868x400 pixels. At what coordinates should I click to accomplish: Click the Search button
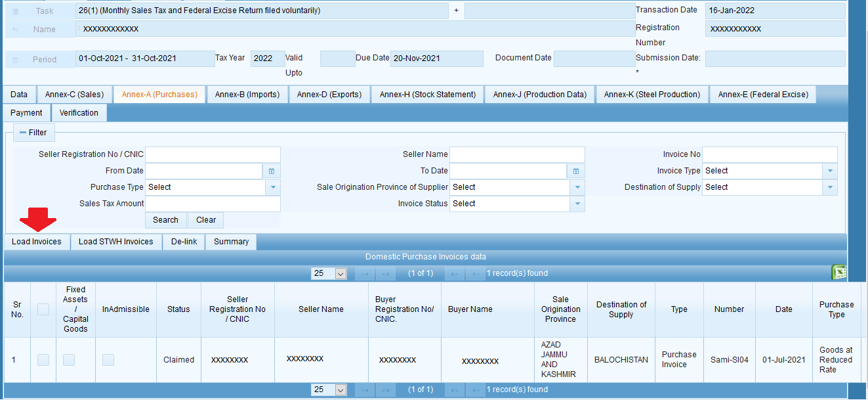click(x=166, y=220)
